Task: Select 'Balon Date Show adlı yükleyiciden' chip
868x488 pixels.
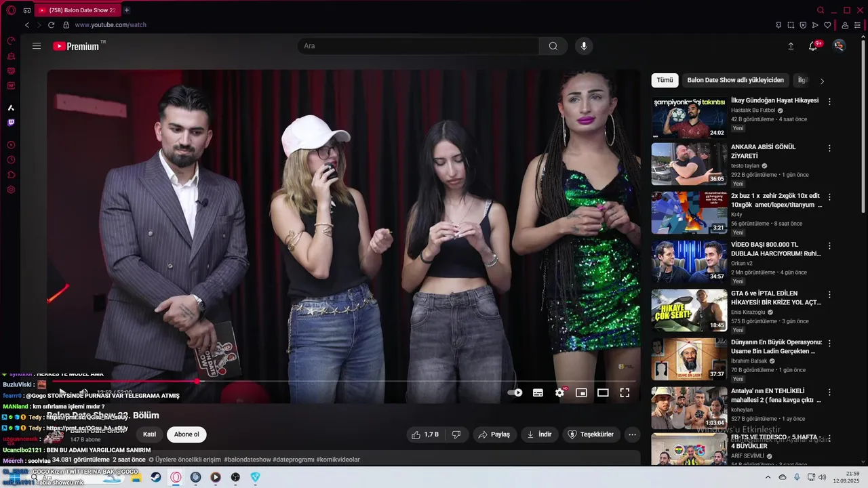Action: click(x=735, y=80)
